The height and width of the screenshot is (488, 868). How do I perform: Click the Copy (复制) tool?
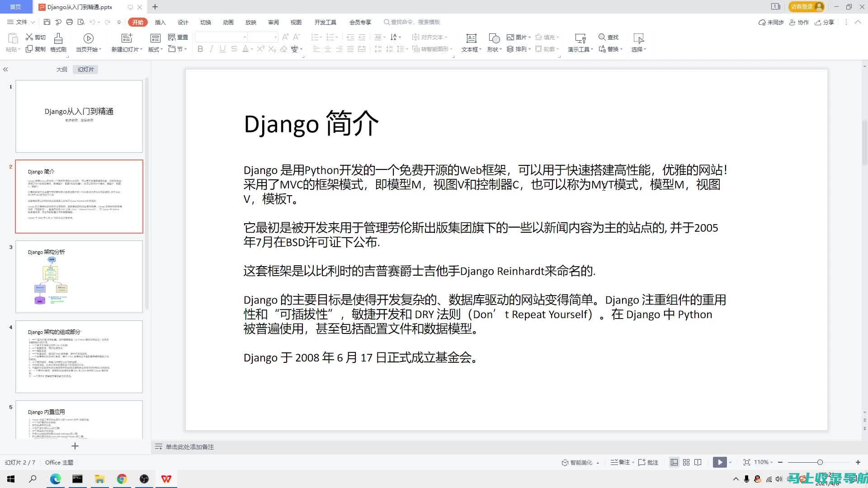coord(35,49)
